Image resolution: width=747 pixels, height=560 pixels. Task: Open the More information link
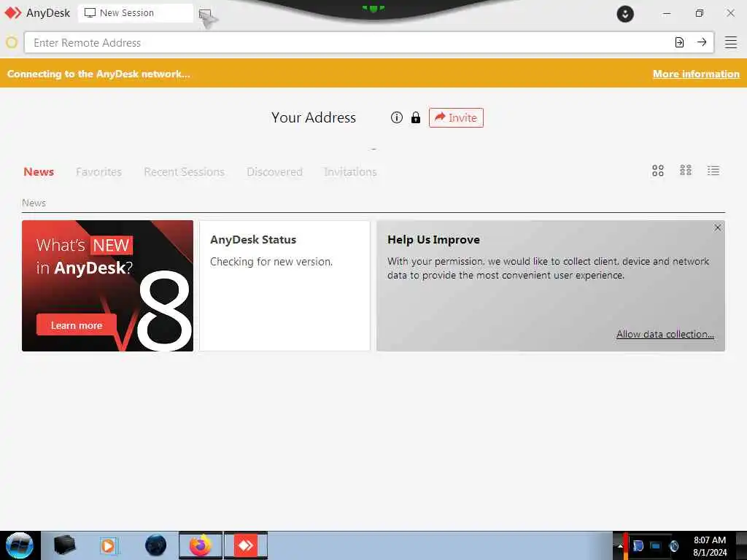(696, 74)
